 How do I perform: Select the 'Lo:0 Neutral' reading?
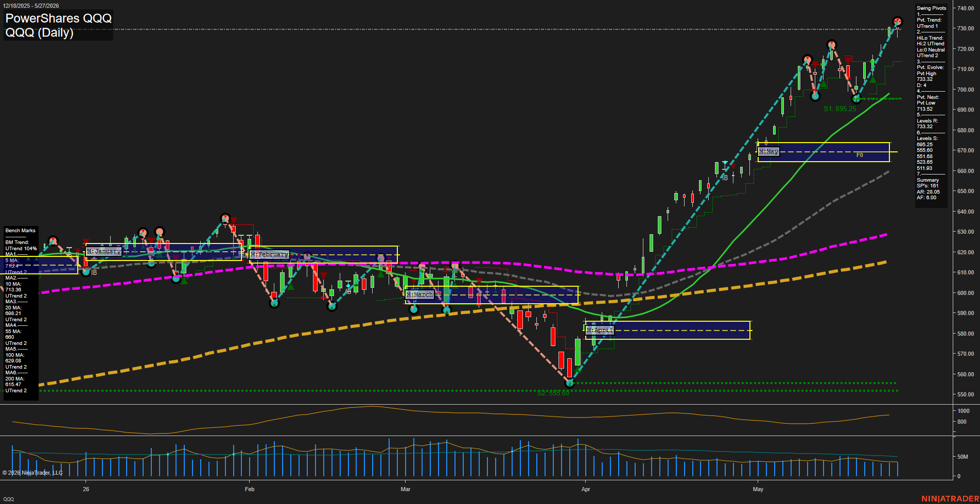pos(931,50)
